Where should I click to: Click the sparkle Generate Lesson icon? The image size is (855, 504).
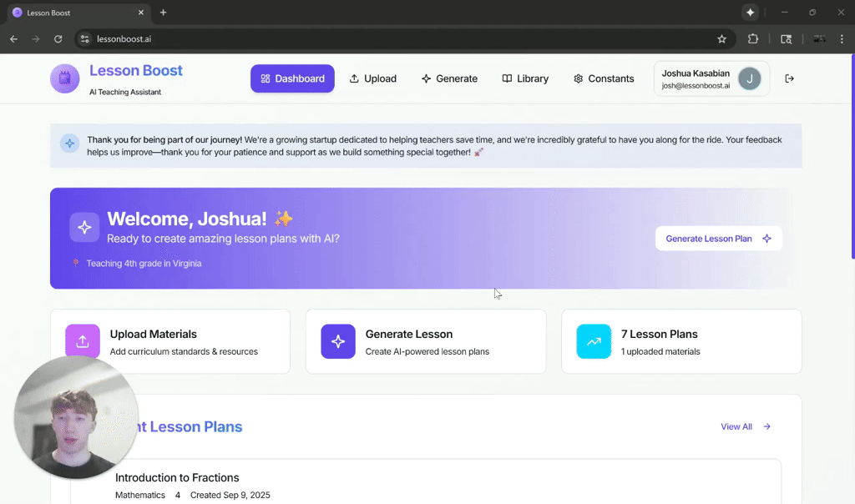click(338, 341)
